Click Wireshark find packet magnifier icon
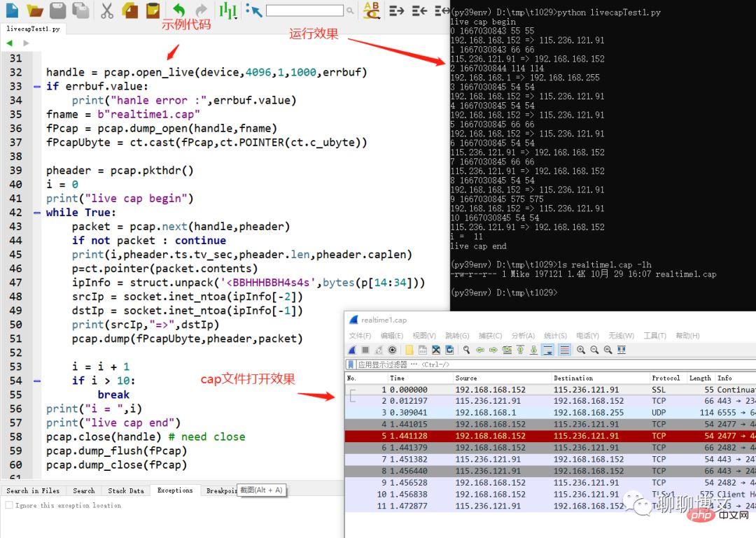The height and width of the screenshot is (538, 756). point(466,350)
